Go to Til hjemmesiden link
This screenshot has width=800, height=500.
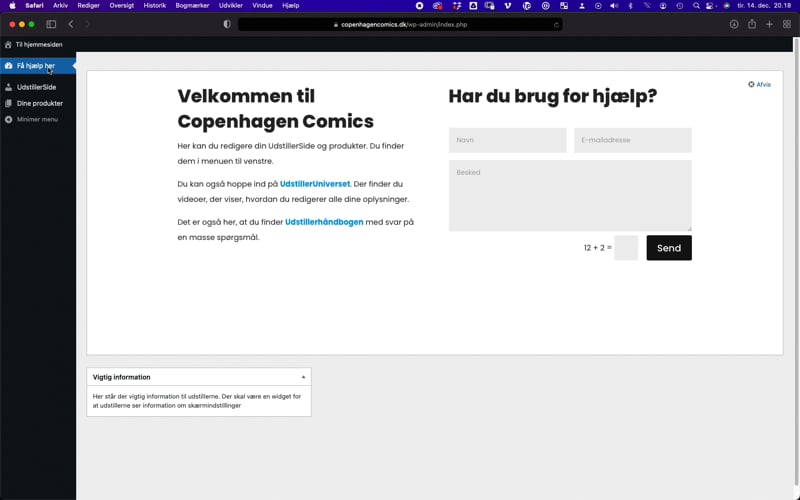click(39, 45)
